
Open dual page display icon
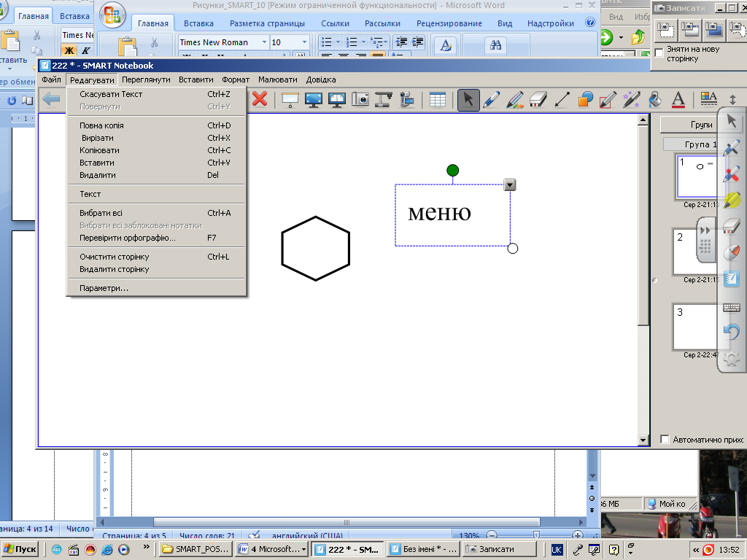[336, 99]
